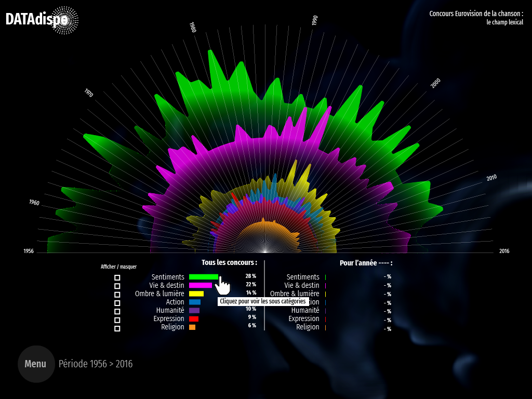Click the orange Religion bar
532x399 pixels.
tap(192, 327)
